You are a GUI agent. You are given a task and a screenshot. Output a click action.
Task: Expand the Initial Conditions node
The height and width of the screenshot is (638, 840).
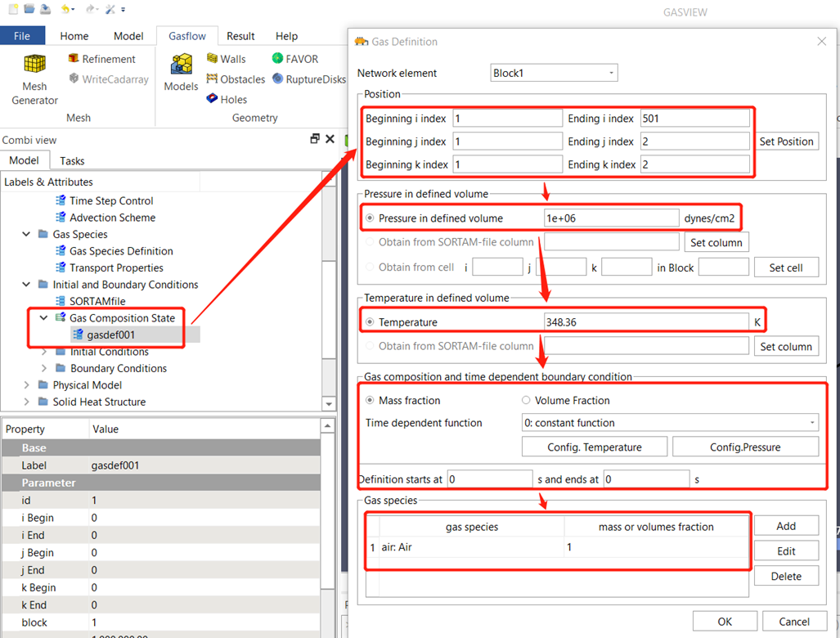pyautogui.click(x=43, y=352)
